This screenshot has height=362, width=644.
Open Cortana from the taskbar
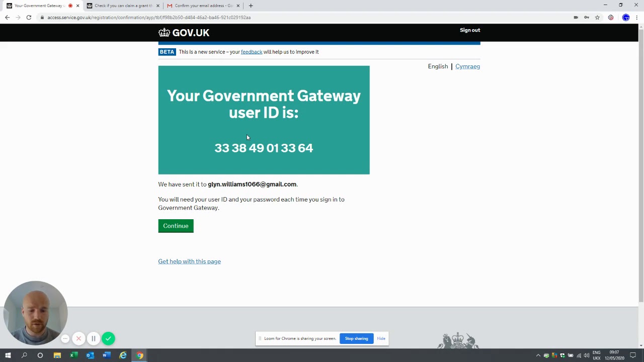[x=40, y=355]
